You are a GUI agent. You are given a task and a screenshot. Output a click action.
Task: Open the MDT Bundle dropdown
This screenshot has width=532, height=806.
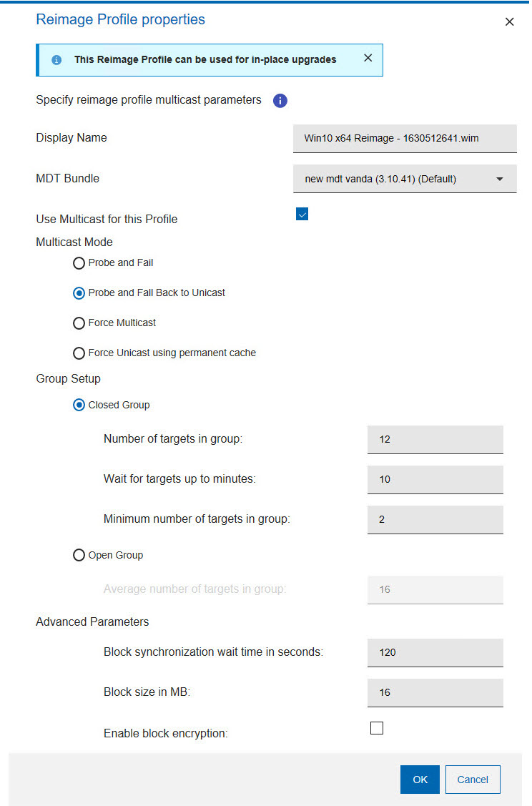pyautogui.click(x=405, y=179)
